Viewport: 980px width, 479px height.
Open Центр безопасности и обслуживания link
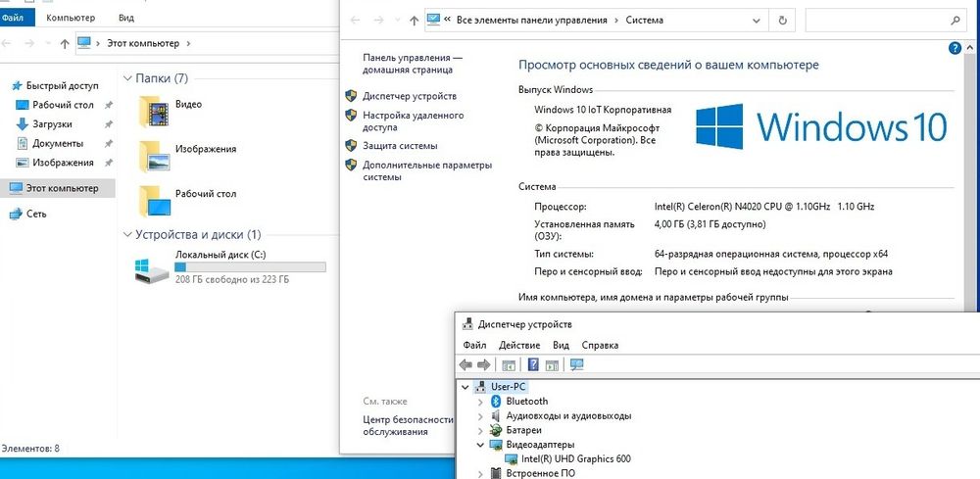[x=408, y=425]
